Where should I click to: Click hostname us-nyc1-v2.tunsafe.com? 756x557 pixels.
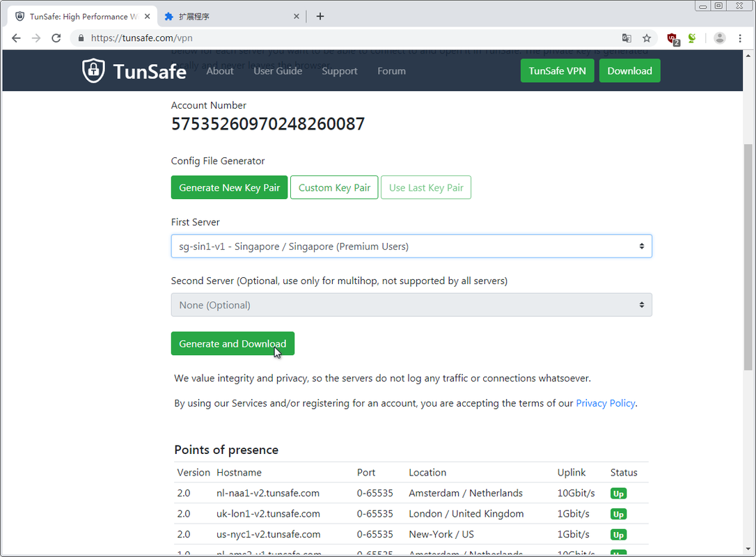click(x=269, y=534)
